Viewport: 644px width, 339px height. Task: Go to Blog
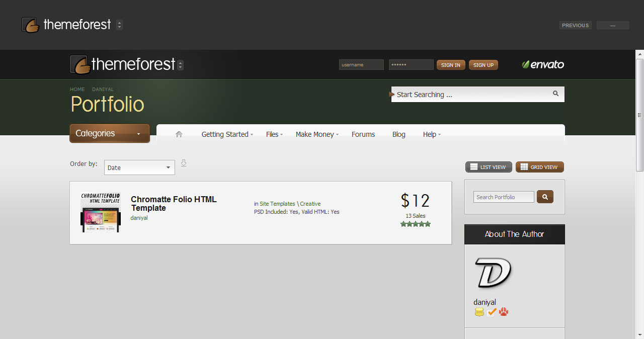399,134
